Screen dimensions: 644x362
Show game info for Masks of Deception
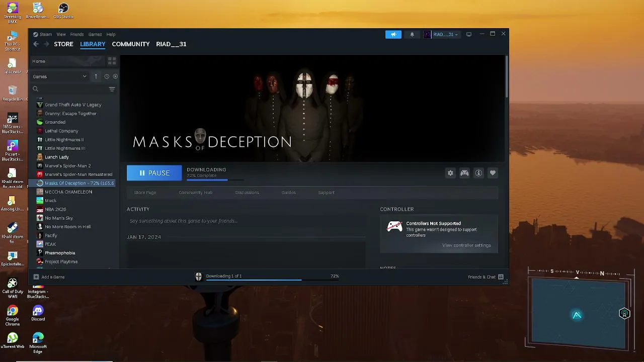pos(478,173)
